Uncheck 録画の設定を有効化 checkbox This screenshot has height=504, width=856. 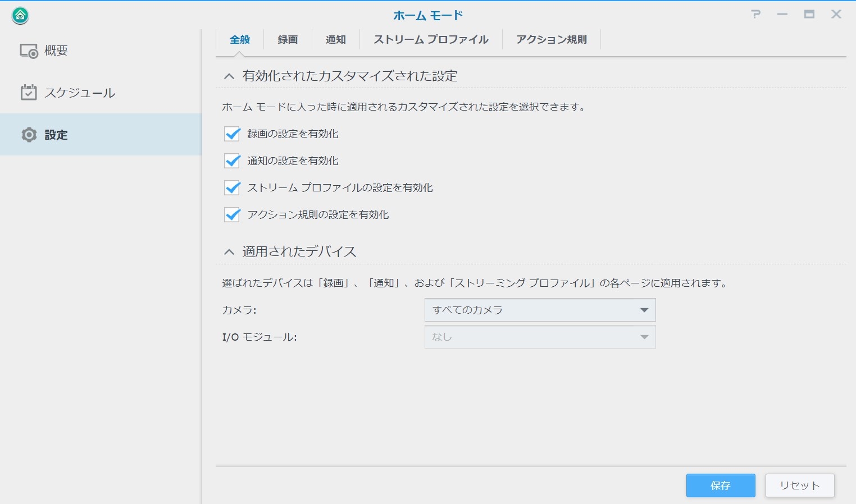(232, 134)
